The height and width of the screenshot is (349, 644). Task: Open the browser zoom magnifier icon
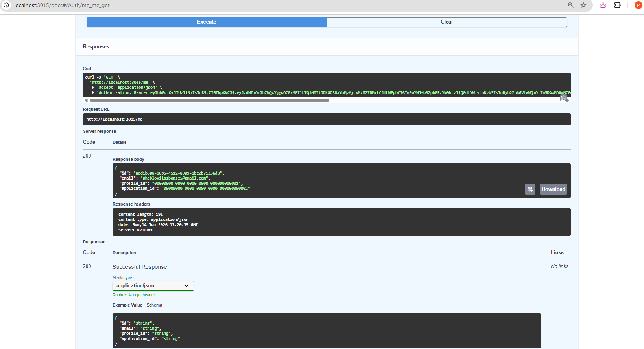[x=571, y=5]
